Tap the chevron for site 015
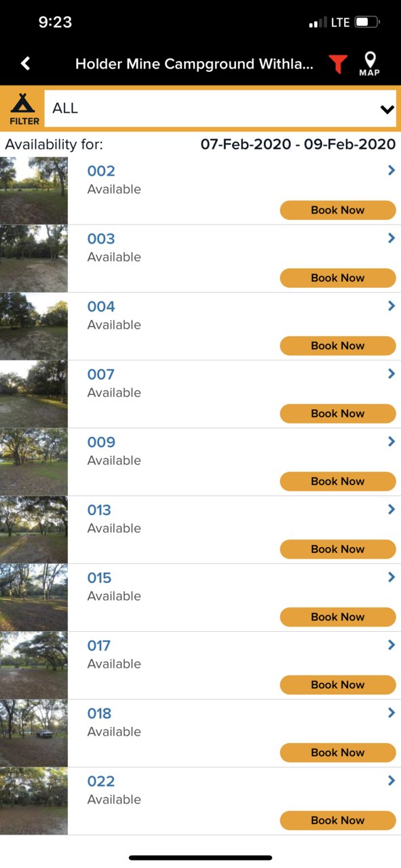The image size is (401, 868). click(x=391, y=578)
